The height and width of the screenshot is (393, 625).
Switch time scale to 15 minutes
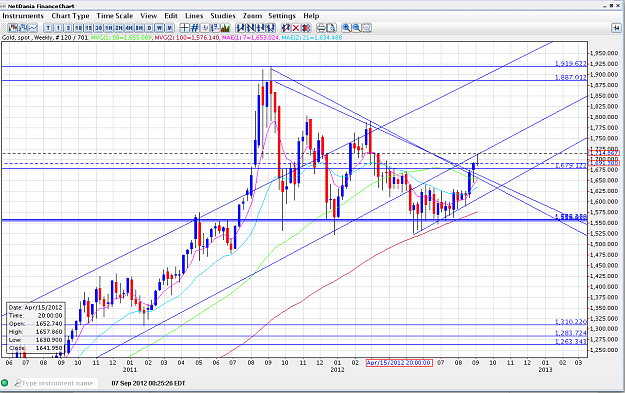(x=88, y=28)
